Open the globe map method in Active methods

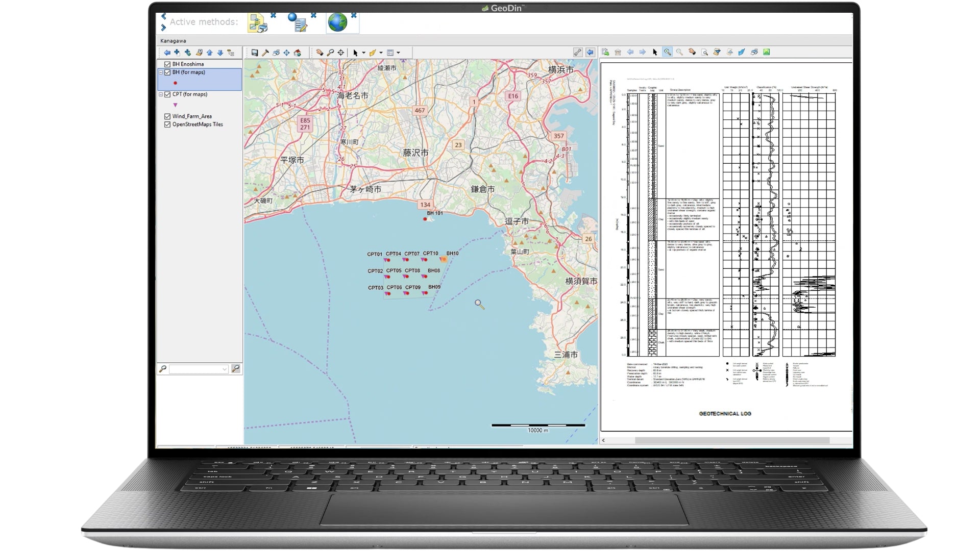[x=337, y=22]
